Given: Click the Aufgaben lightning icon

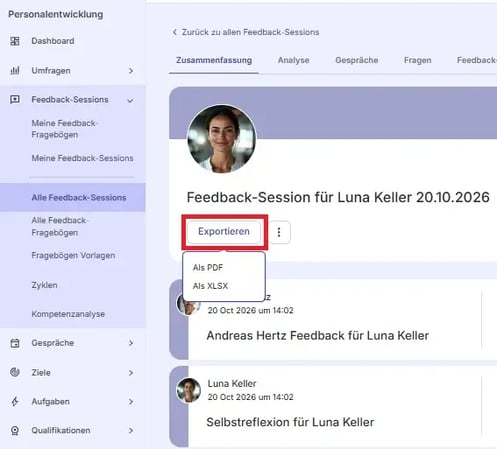Looking at the screenshot, I should [15, 401].
